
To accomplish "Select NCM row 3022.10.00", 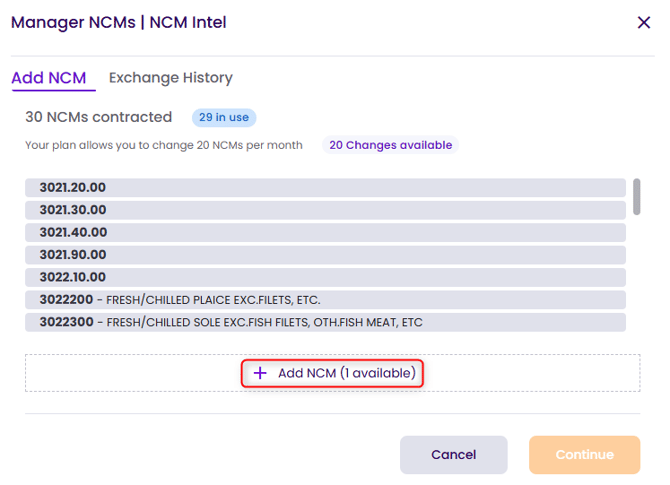I will tap(325, 277).
